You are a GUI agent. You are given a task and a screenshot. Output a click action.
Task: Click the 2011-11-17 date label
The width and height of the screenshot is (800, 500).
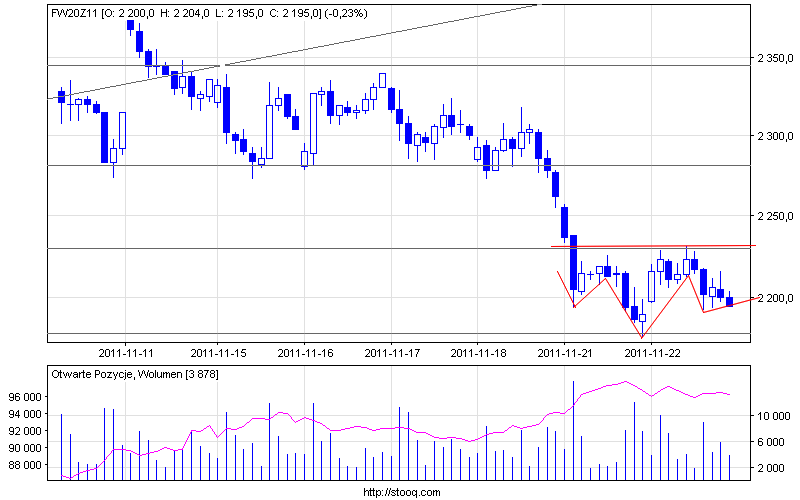[392, 353]
